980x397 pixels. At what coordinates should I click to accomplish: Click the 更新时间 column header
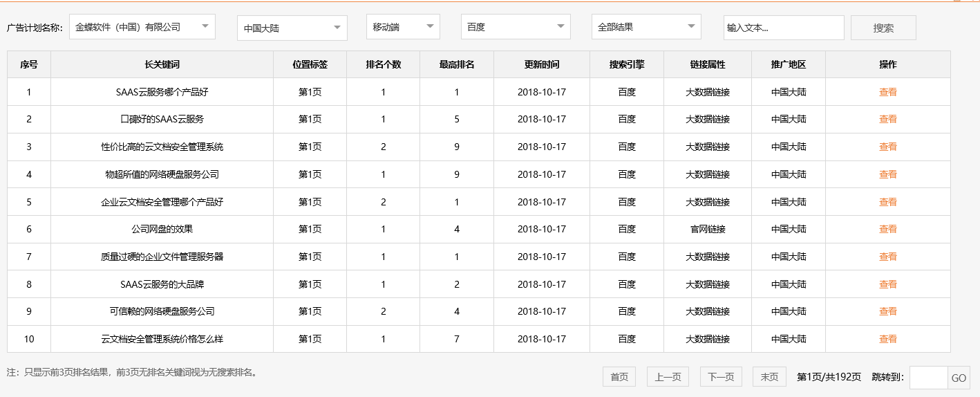(542, 64)
